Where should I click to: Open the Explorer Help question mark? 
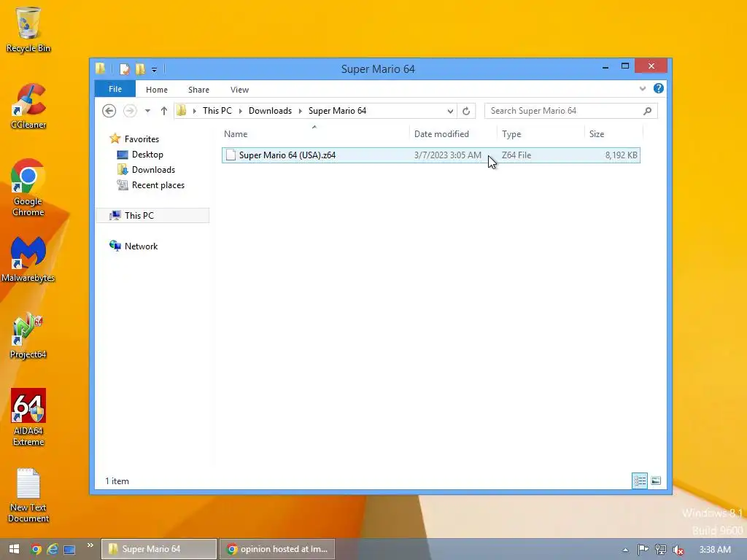coord(659,88)
